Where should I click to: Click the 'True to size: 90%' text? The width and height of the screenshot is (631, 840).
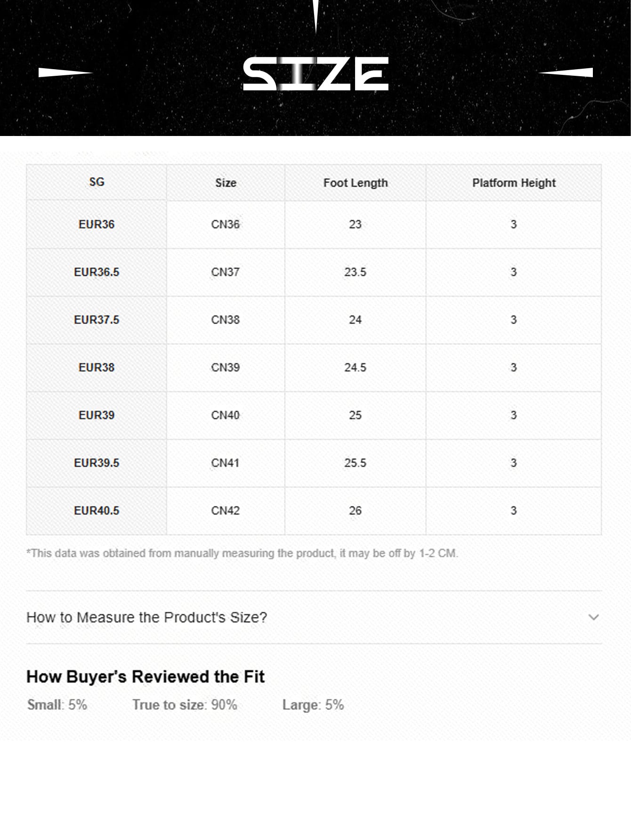pos(185,704)
